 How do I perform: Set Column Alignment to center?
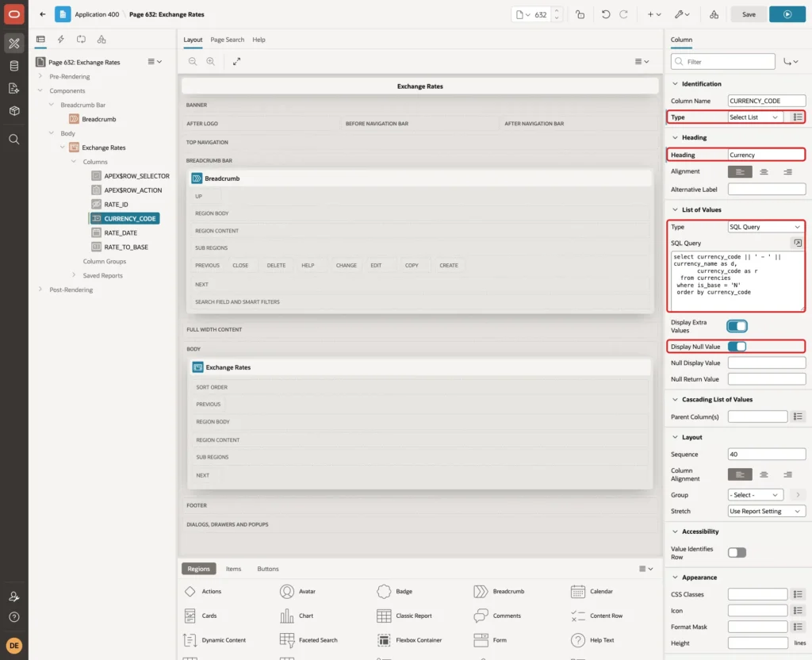(x=764, y=474)
